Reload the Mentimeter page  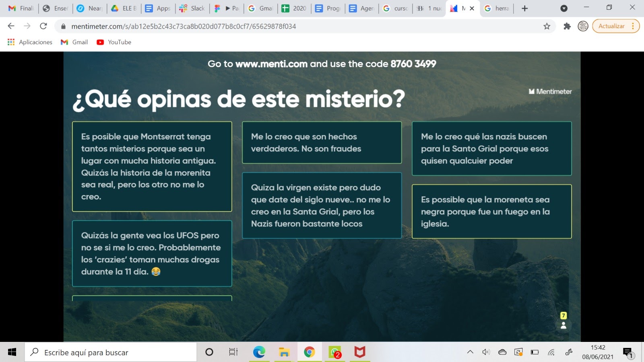[43, 26]
